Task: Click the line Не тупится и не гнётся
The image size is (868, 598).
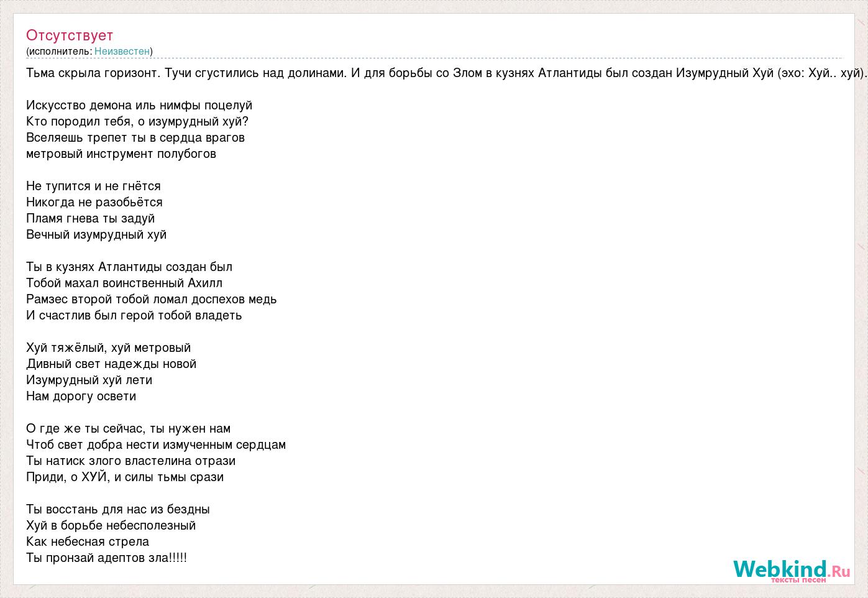Action: [x=93, y=186]
